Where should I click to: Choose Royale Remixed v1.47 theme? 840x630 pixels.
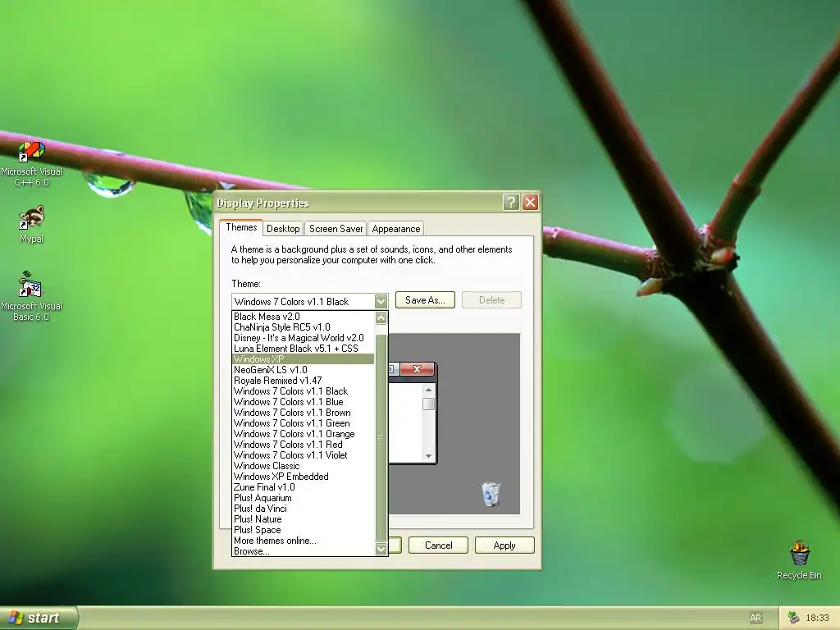pyautogui.click(x=304, y=381)
